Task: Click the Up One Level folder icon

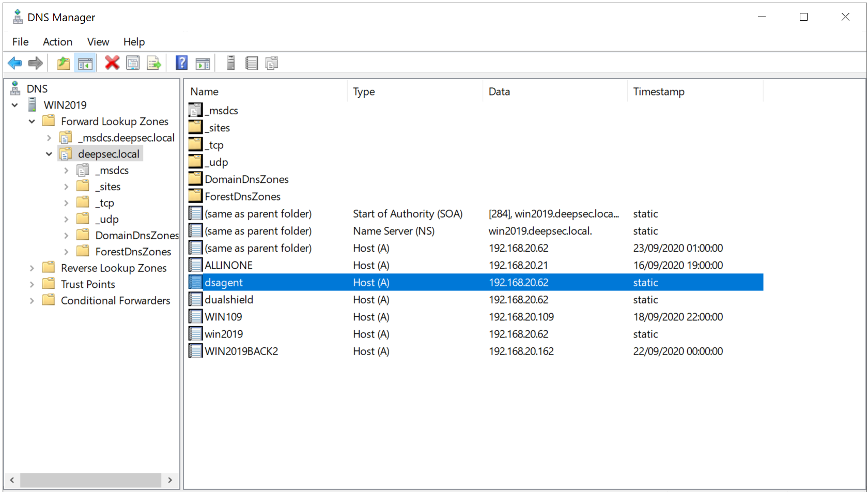Action: click(63, 63)
